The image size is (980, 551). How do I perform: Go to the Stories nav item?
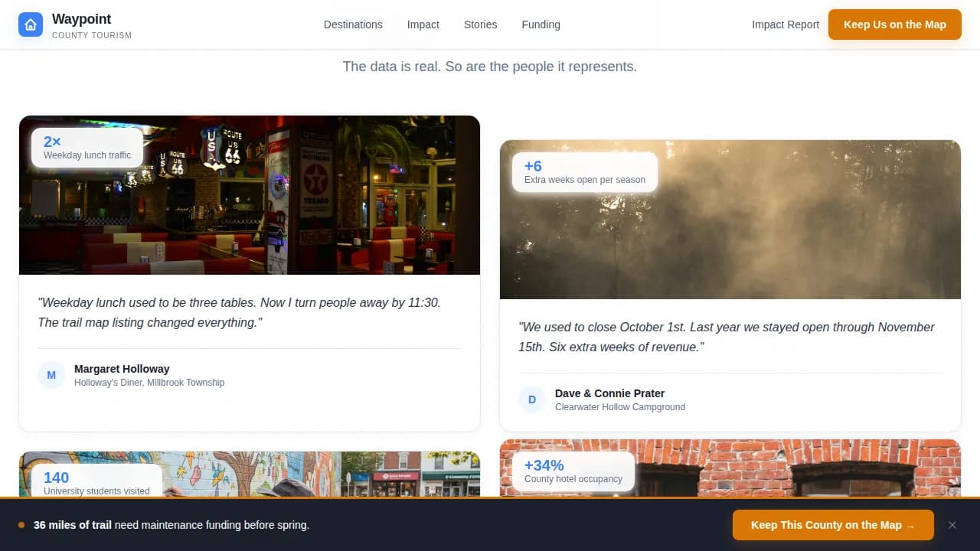(x=481, y=24)
